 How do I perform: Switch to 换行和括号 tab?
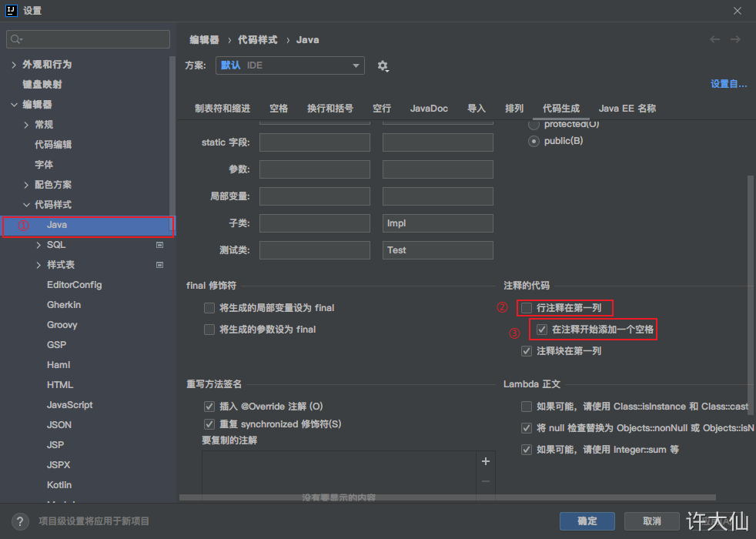coord(329,109)
